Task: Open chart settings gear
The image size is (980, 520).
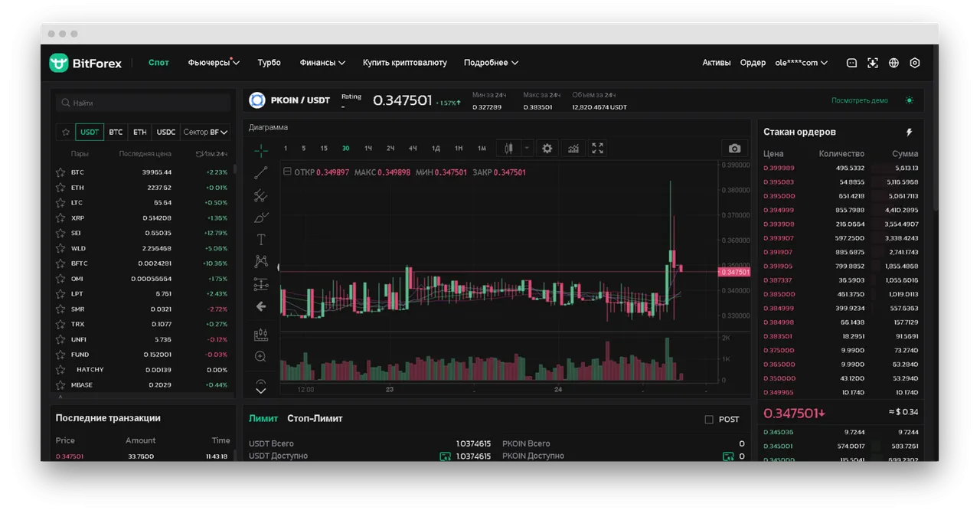Action: coord(547,149)
